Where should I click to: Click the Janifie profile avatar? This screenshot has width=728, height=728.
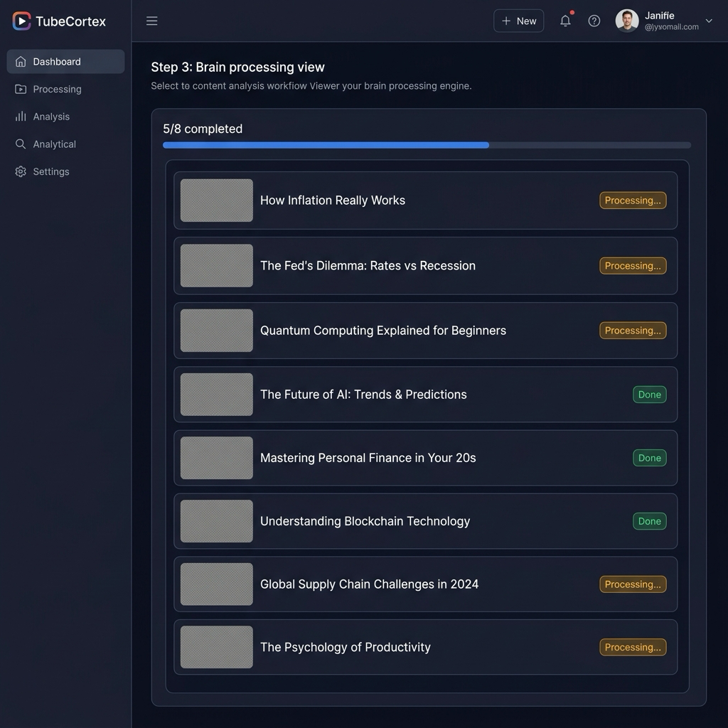pyautogui.click(x=627, y=21)
